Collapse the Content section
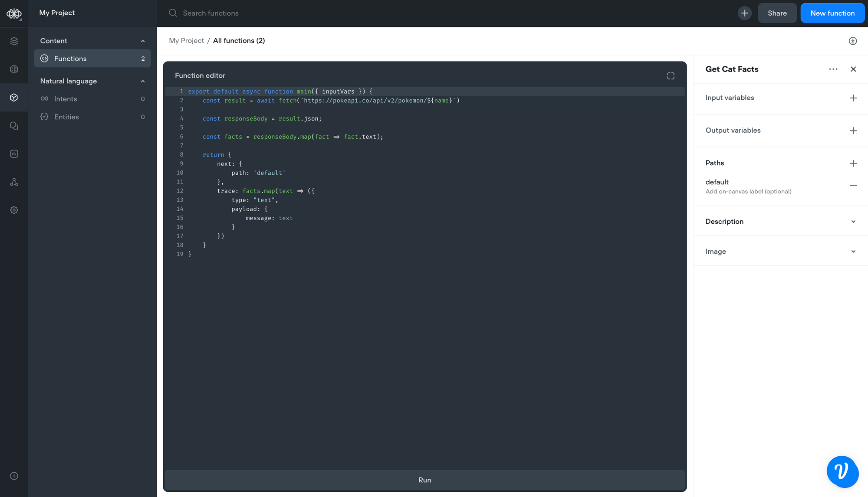 (x=142, y=41)
